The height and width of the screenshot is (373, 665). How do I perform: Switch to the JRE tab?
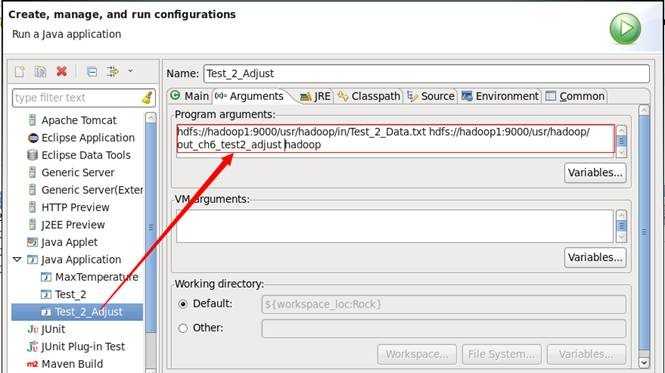(316, 96)
